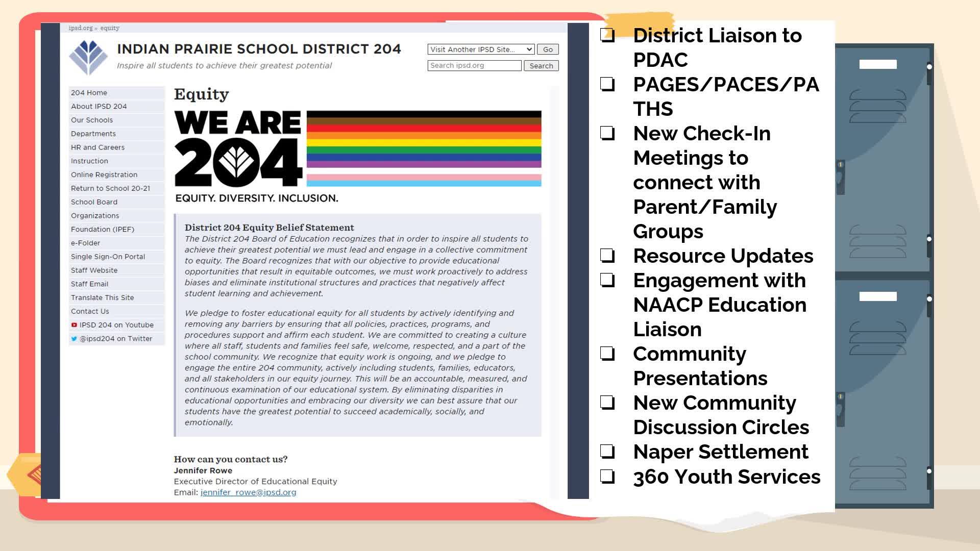Check the 360 Youth Services box

coord(607,477)
